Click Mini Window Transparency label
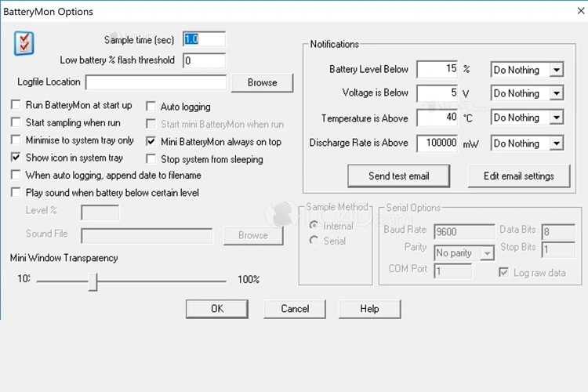Screen dimensions: 588x392 point(64,258)
